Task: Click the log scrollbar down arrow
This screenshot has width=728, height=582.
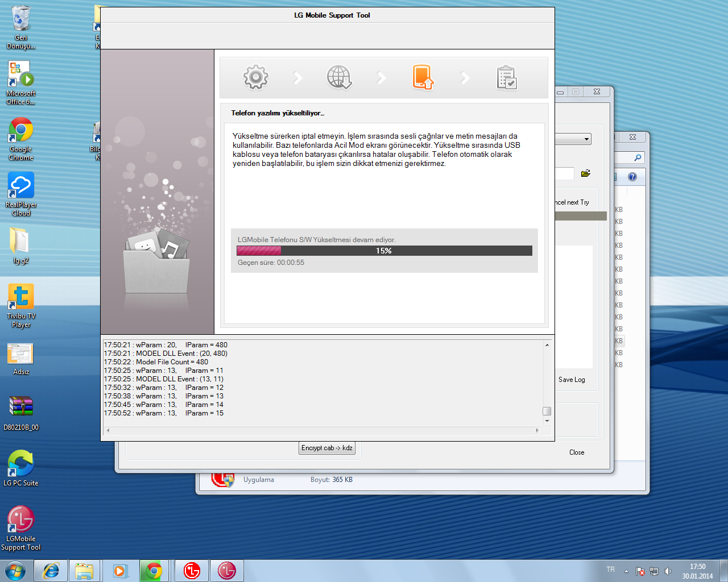Action: [547, 421]
